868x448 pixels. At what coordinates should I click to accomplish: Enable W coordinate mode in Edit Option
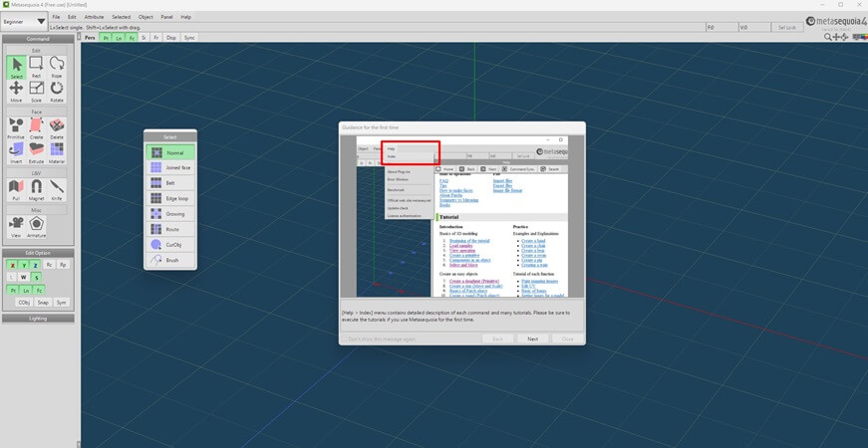[24, 277]
